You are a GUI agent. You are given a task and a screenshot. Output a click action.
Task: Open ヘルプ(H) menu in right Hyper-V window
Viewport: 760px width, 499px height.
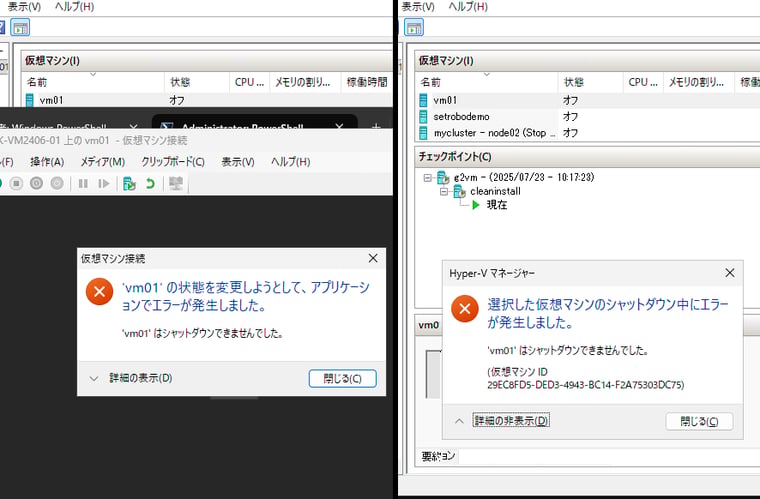(468, 7)
